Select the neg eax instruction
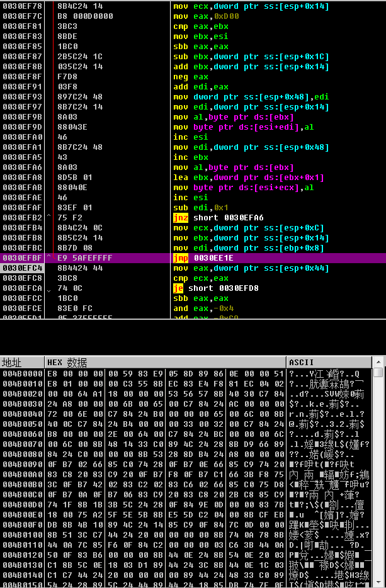The image size is (386, 588). (x=191, y=77)
